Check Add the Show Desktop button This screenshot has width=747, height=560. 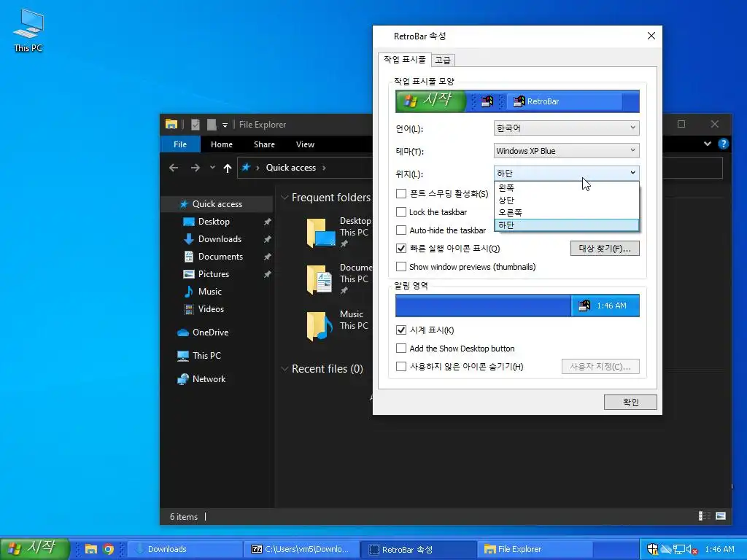pyautogui.click(x=401, y=348)
